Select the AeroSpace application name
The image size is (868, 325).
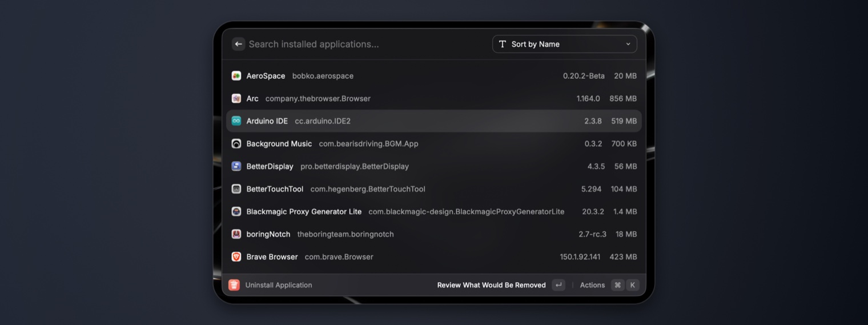click(266, 76)
